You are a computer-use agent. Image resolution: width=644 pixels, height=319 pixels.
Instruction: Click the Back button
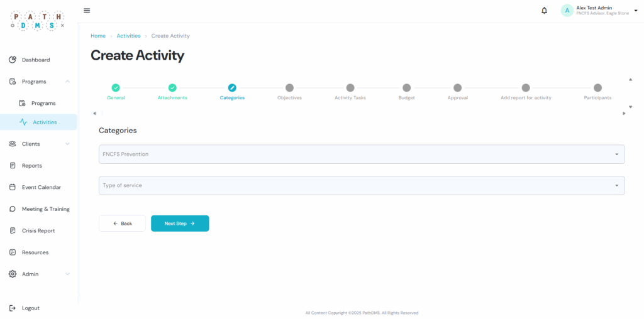point(122,224)
